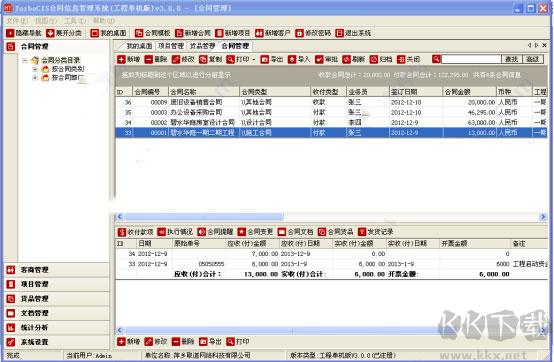Click 删除 in the lower payment toolbar

(x=183, y=342)
